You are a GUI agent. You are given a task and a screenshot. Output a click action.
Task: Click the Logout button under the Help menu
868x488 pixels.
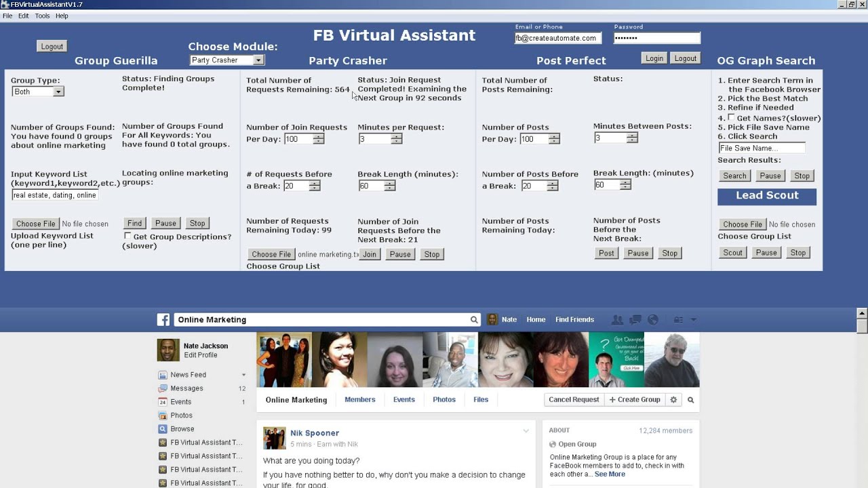click(52, 47)
